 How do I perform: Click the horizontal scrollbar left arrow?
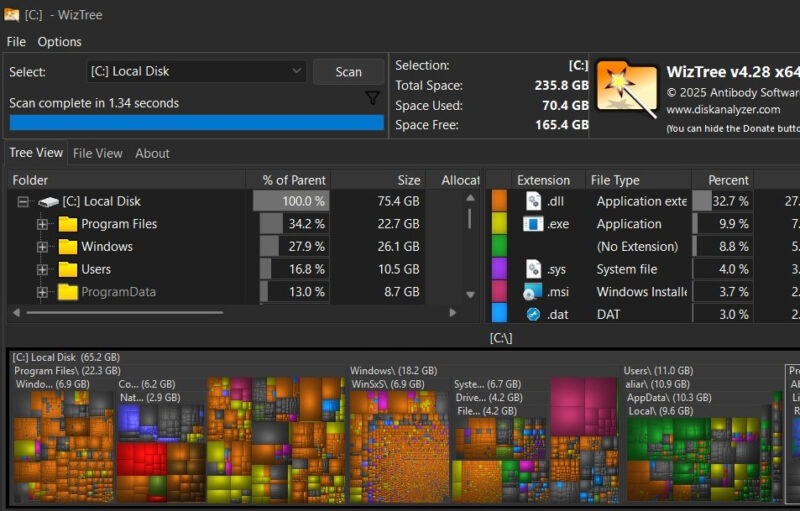[x=16, y=313]
